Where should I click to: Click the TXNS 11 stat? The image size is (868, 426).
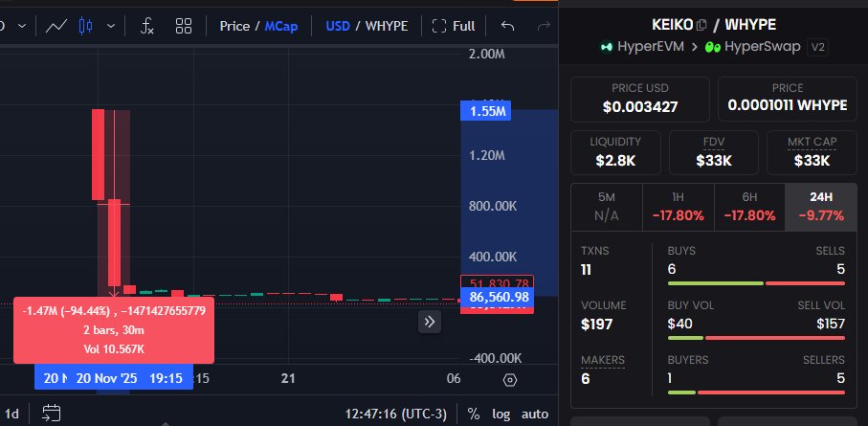[595, 261]
